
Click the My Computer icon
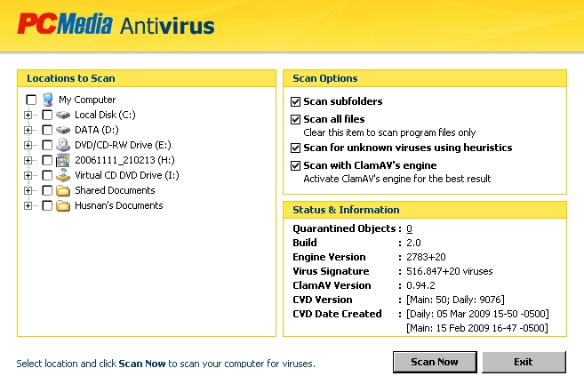coord(48,100)
